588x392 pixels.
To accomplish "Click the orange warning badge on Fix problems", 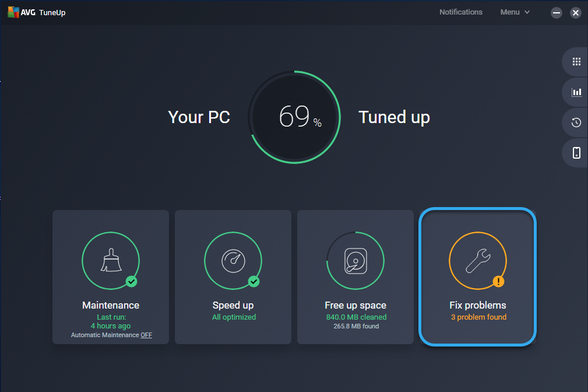I will [x=498, y=281].
